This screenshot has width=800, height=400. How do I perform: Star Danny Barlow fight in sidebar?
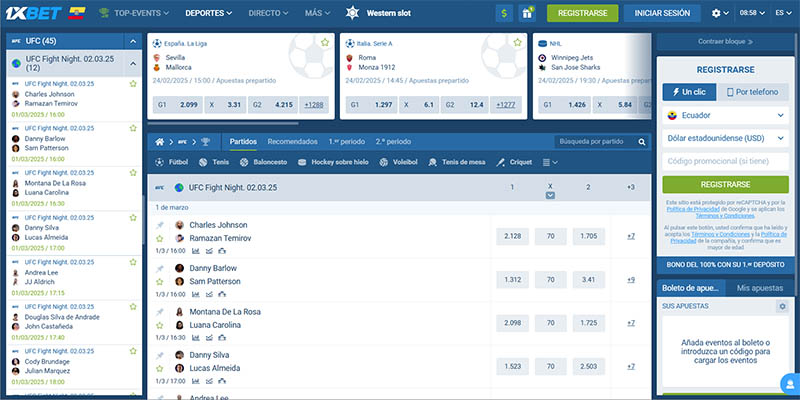click(133, 128)
